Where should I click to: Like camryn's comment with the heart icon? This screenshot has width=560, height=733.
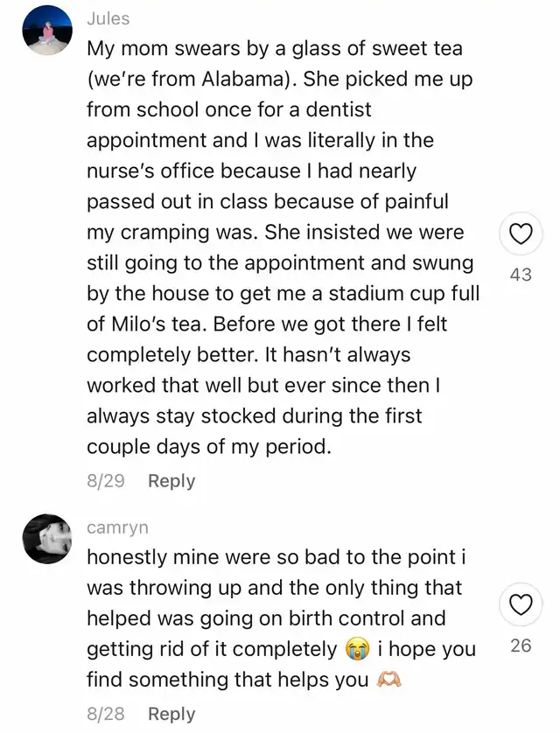521,604
